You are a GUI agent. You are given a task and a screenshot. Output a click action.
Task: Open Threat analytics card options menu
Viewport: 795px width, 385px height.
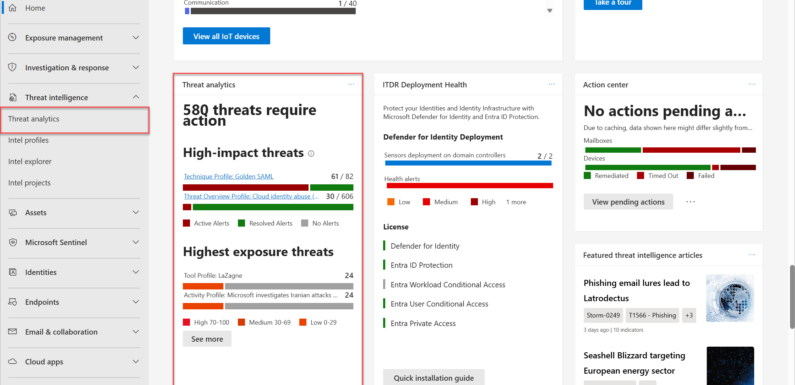click(x=351, y=84)
